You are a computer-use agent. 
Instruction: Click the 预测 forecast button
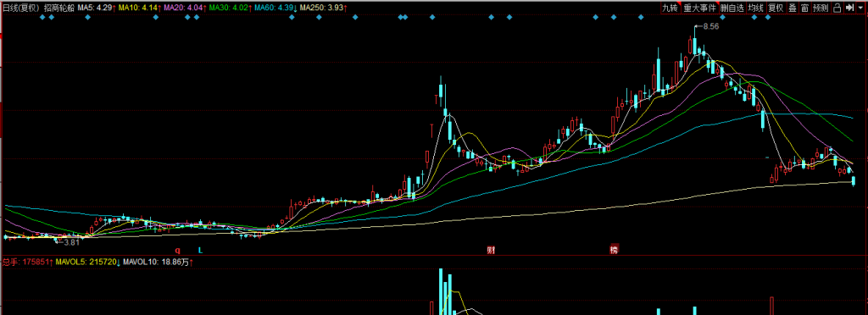tap(821, 8)
